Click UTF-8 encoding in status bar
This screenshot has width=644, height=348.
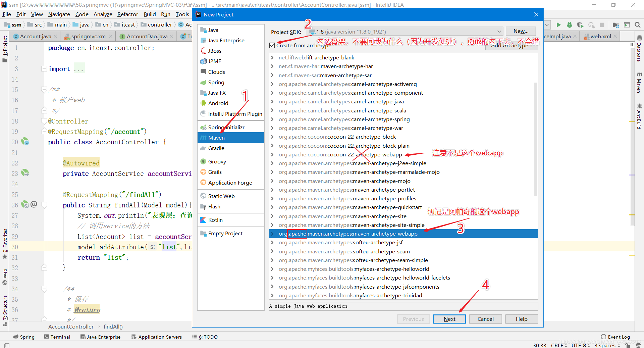coord(581,345)
